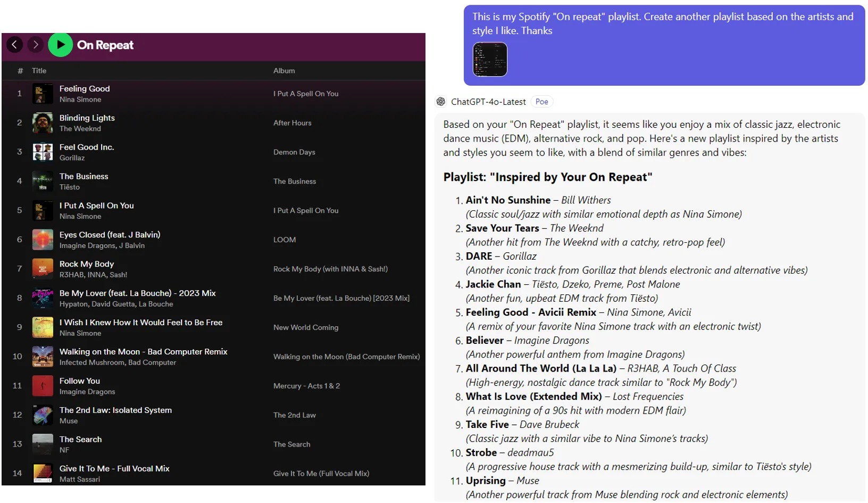Screen dimensions: 868x503
Task: Go forward with the right arrow button
Action: pyautogui.click(x=35, y=45)
